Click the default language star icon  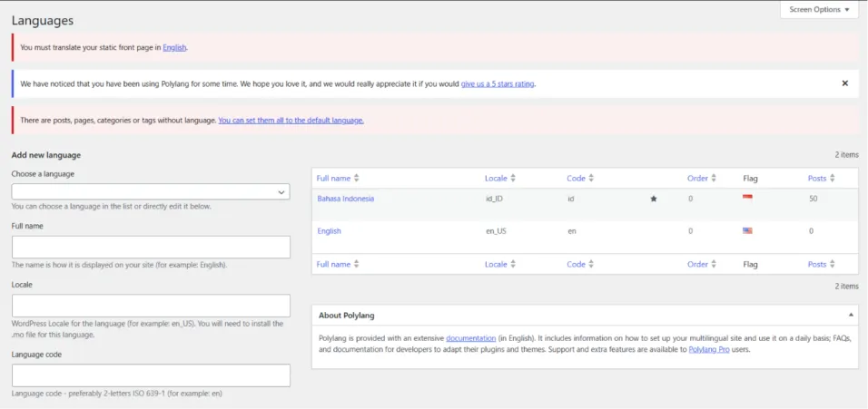[x=653, y=199]
